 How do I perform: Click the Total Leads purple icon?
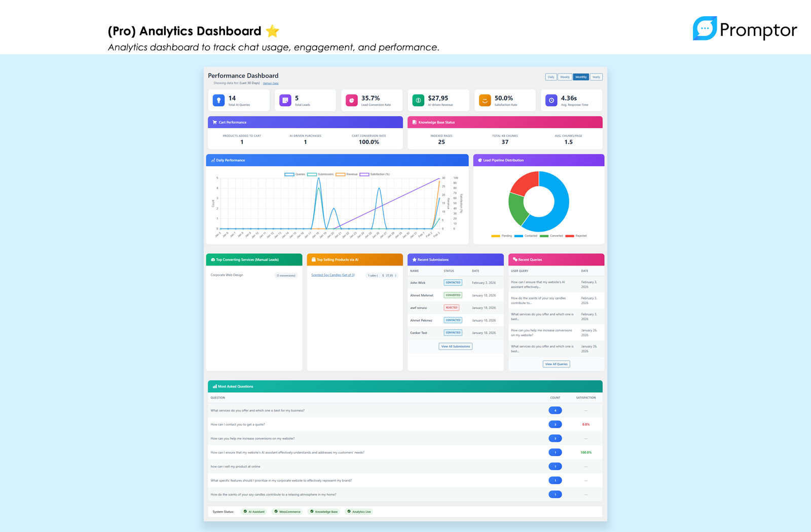coord(285,100)
